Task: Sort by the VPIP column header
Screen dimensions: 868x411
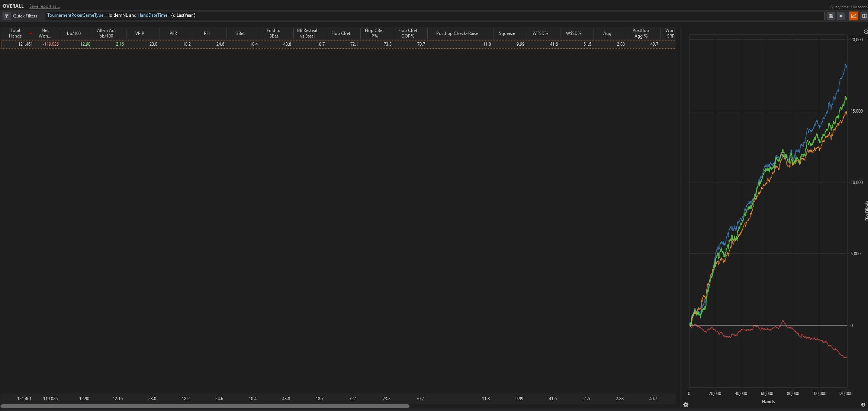Action: [140, 33]
